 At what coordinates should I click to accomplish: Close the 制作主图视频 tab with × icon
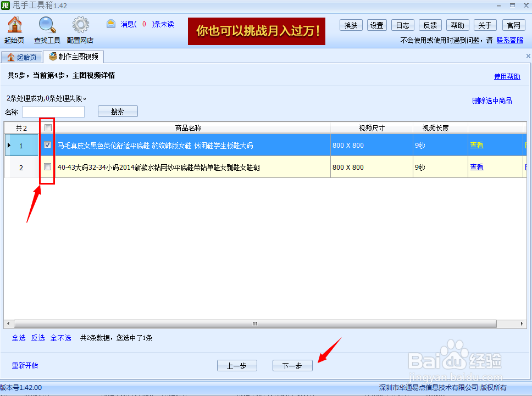pos(528,56)
